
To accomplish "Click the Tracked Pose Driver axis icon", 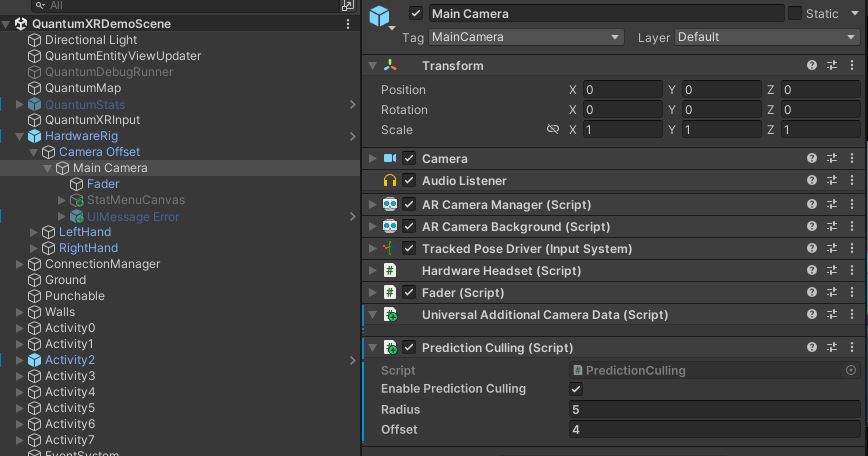I will coord(390,248).
